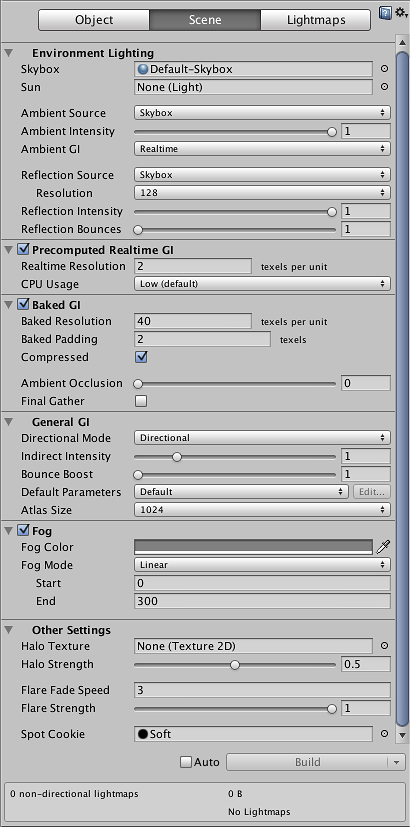The width and height of the screenshot is (410, 827).
Task: Open the Build button dropdown arrow
Action: [x=396, y=762]
